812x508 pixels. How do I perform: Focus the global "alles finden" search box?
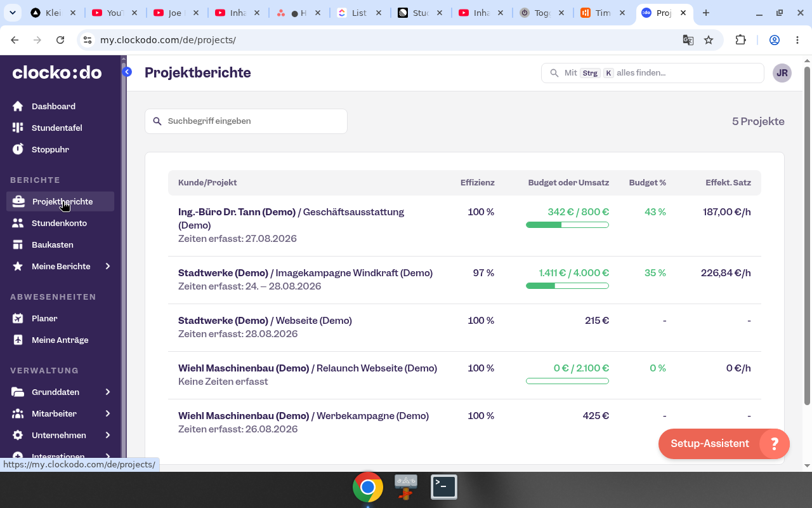653,73
